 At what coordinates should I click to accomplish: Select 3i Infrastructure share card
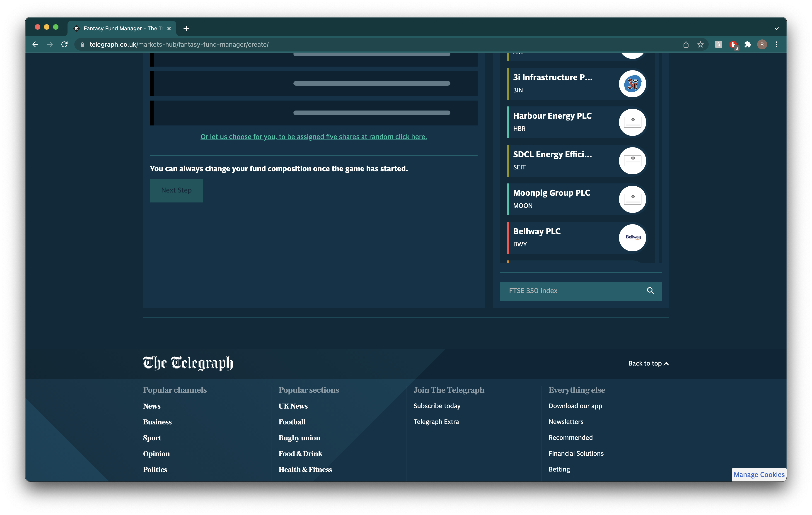pos(578,84)
